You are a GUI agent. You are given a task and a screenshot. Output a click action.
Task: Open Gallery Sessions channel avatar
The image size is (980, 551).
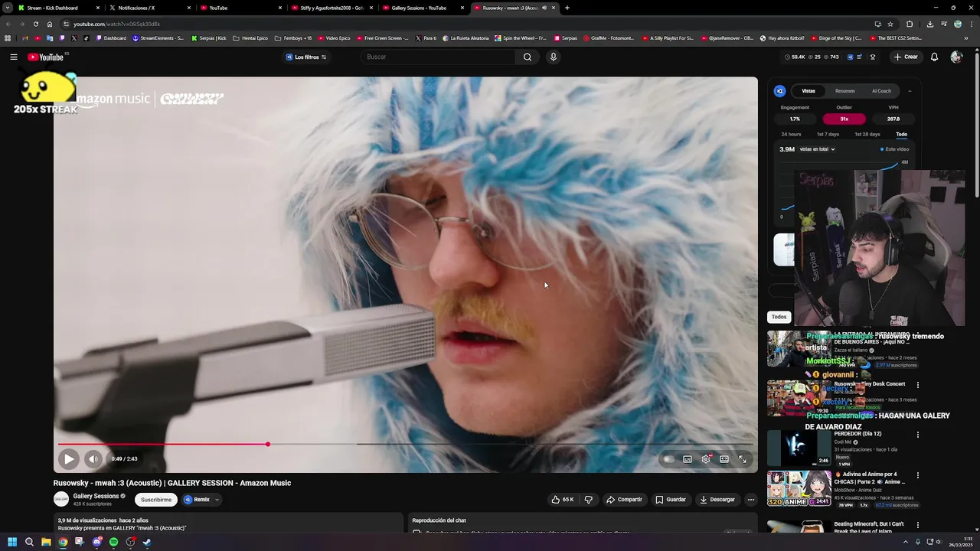tap(61, 499)
